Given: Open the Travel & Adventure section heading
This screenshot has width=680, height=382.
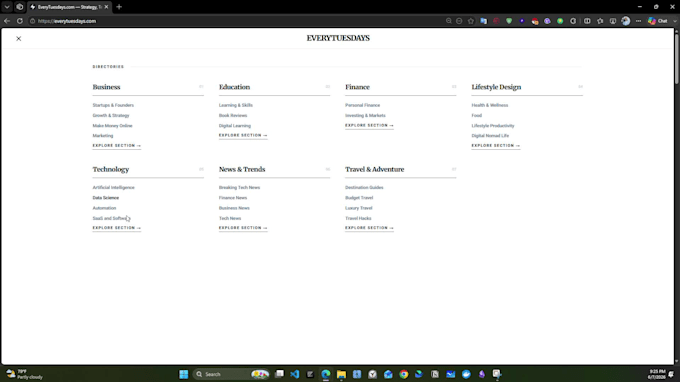Looking at the screenshot, I should tap(374, 170).
